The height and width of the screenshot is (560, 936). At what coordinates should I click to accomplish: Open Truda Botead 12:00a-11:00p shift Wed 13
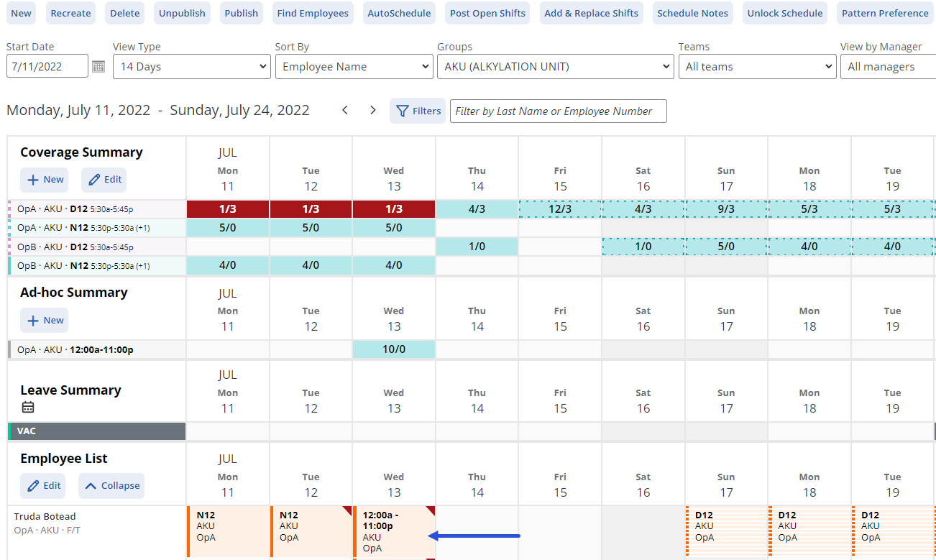[x=394, y=532]
